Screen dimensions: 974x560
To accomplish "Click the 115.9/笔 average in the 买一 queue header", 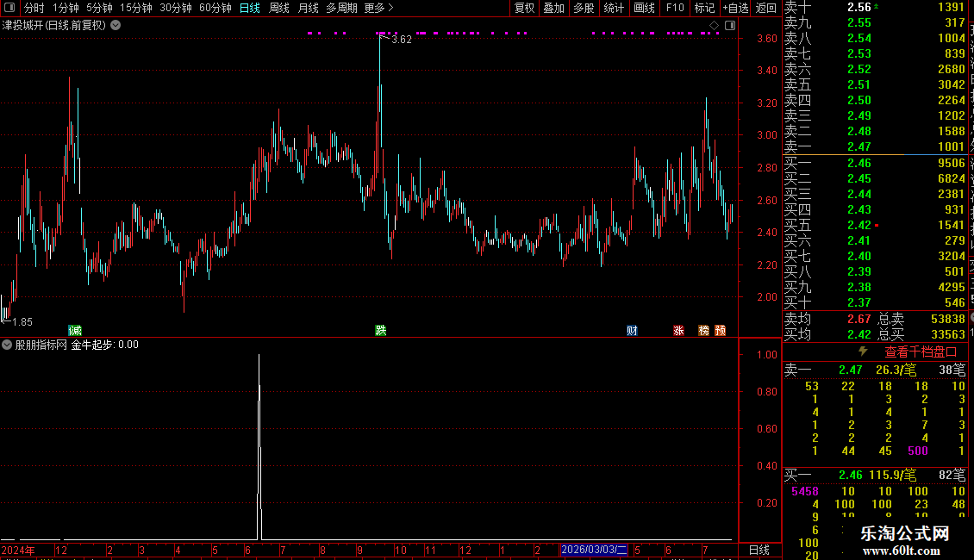I will coord(893,475).
